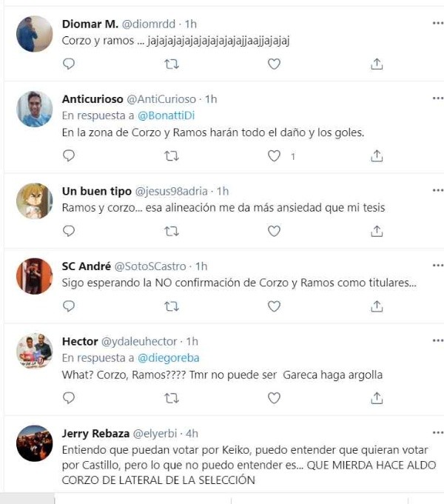Reply to Diomar M.'s tweet
This screenshot has width=444, height=504.
point(69,64)
